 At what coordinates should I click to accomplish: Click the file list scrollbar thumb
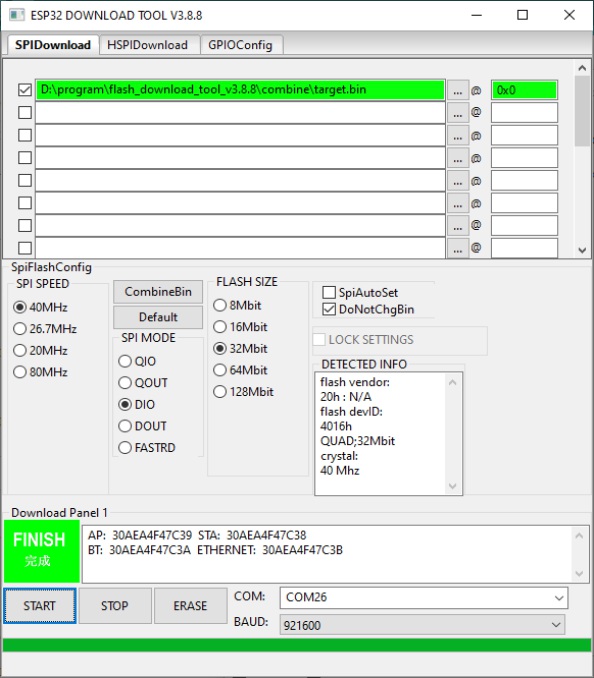point(582,111)
